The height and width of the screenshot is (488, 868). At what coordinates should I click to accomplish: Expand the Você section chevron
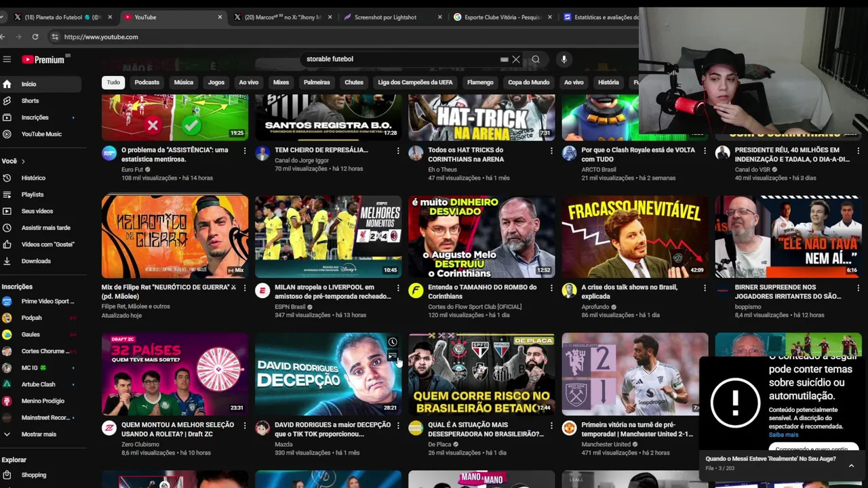(23, 161)
